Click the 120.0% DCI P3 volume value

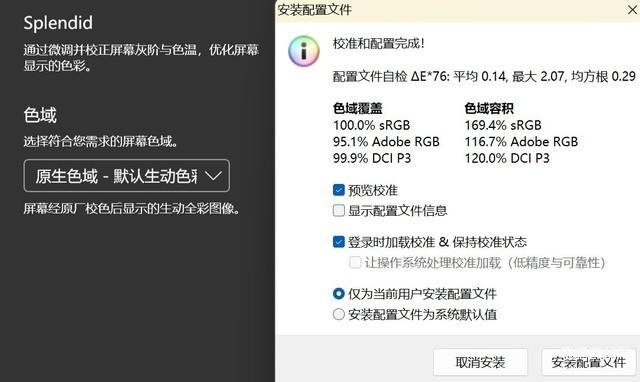[x=507, y=158]
